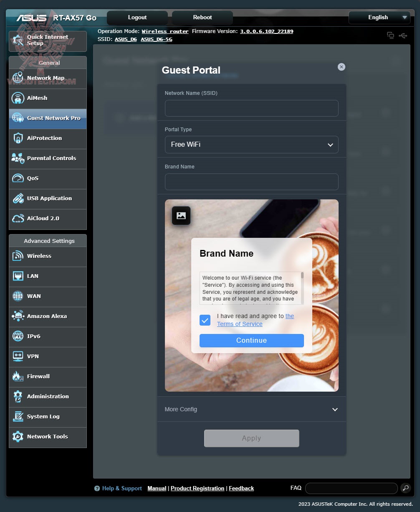420x512 pixels.
Task: Click the AiCloud 2.0 cloud icon
Action: (x=18, y=218)
